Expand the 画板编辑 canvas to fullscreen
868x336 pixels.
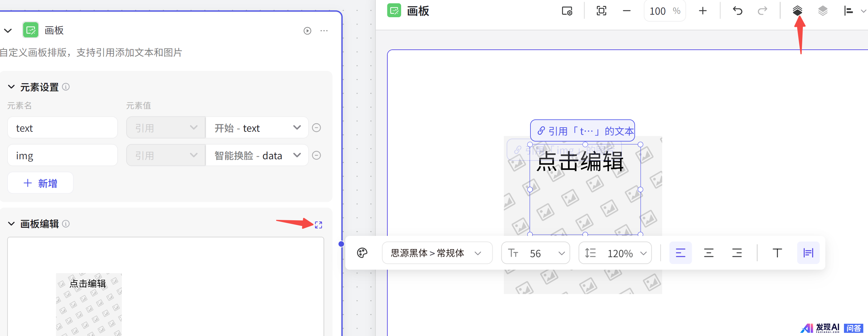tap(318, 225)
